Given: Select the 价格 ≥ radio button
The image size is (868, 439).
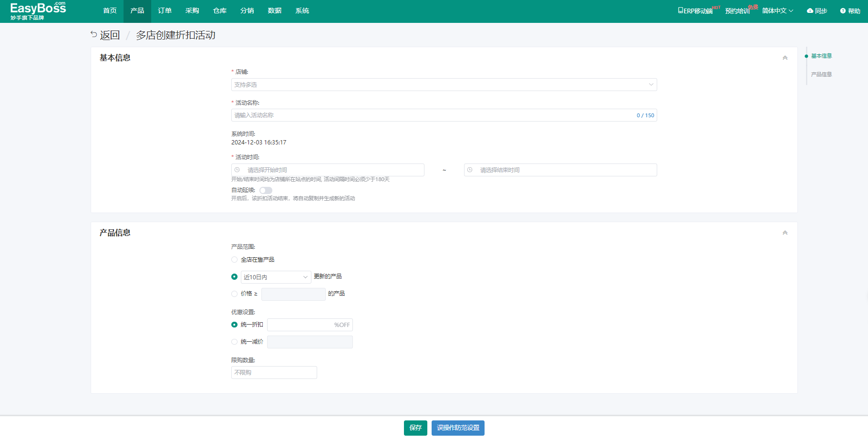Looking at the screenshot, I should 234,294.
